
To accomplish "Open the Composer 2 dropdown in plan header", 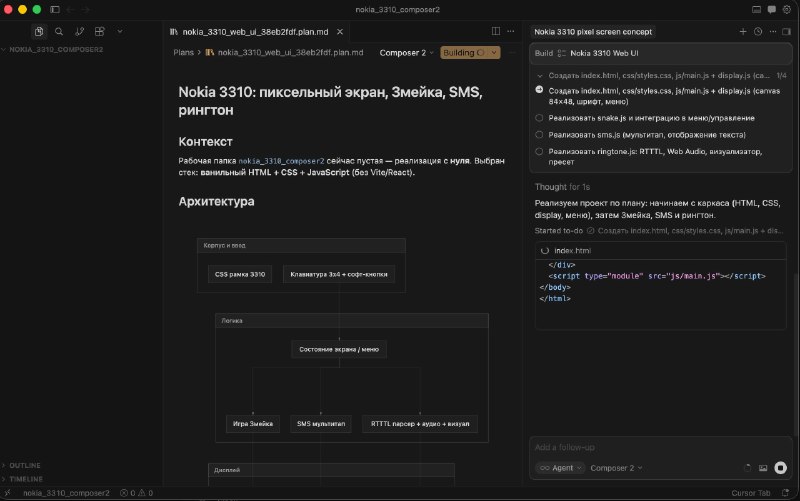I will point(407,53).
